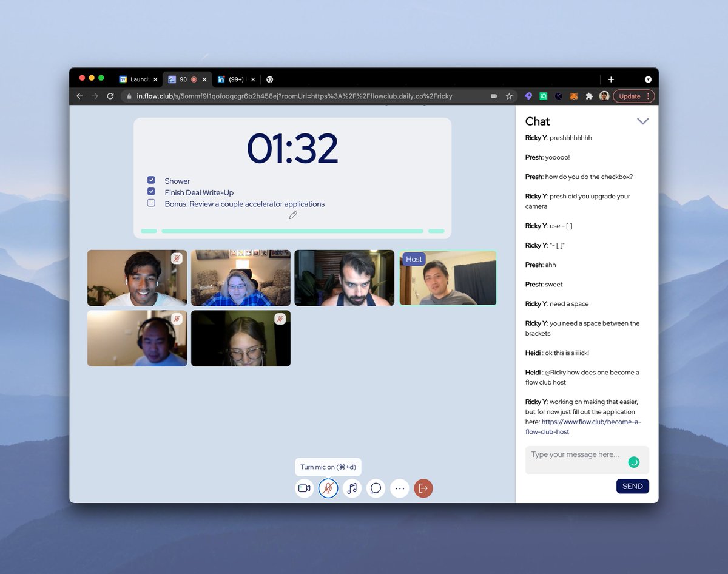Click the browser back arrow
The height and width of the screenshot is (574, 728).
pyautogui.click(x=79, y=96)
